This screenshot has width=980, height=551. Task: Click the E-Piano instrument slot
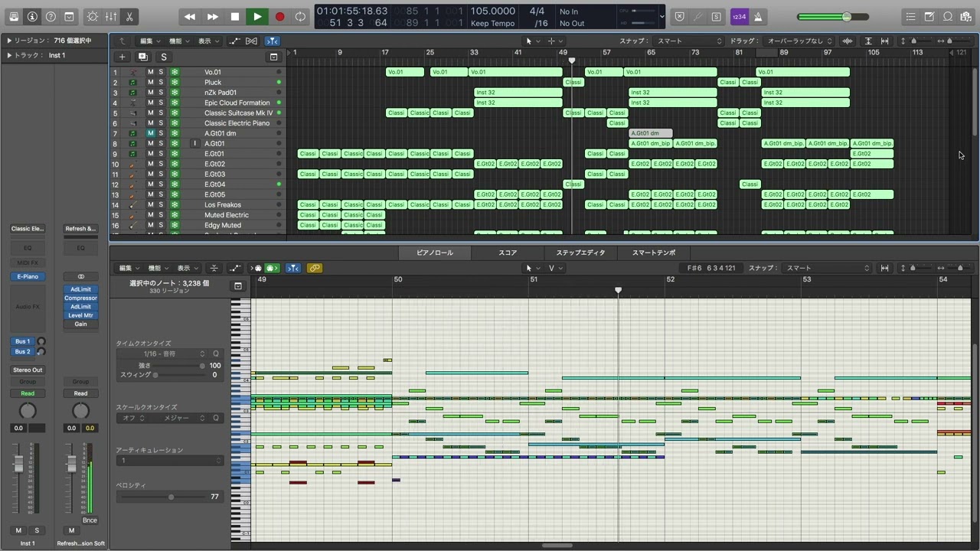(x=28, y=276)
